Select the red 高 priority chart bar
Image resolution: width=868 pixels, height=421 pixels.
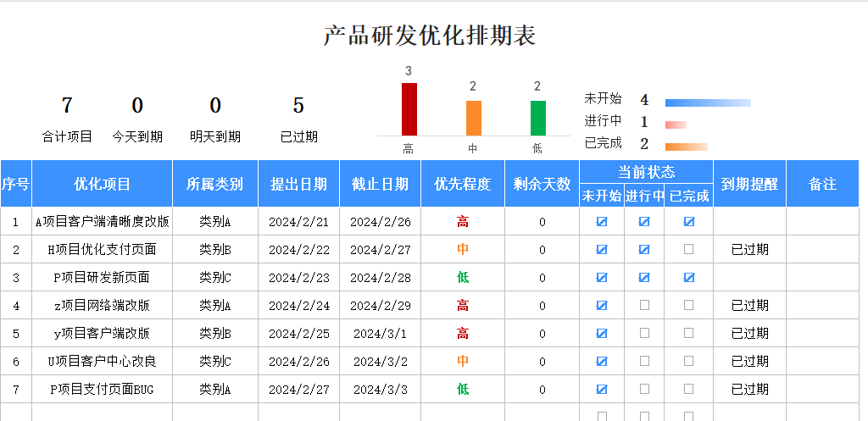tap(409, 109)
